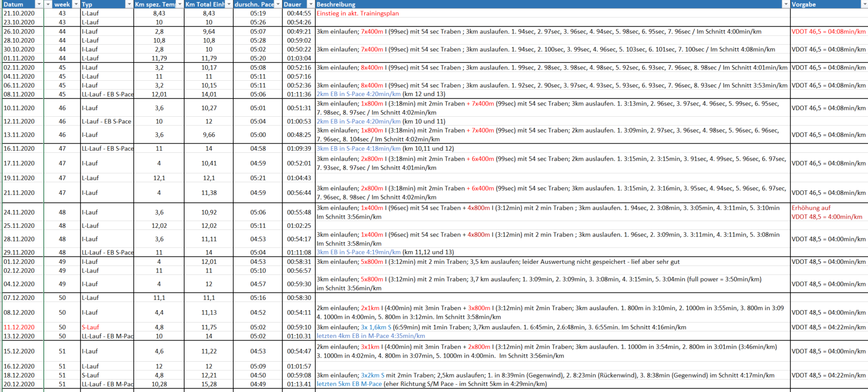Image resolution: width=868 pixels, height=392 pixels.
Task: Click the red date cell 11.12.2020
Action: 19,327
